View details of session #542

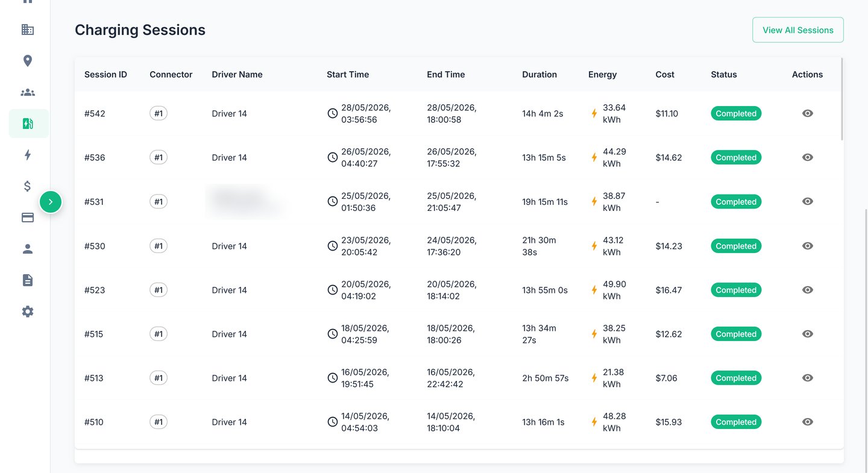808,113
